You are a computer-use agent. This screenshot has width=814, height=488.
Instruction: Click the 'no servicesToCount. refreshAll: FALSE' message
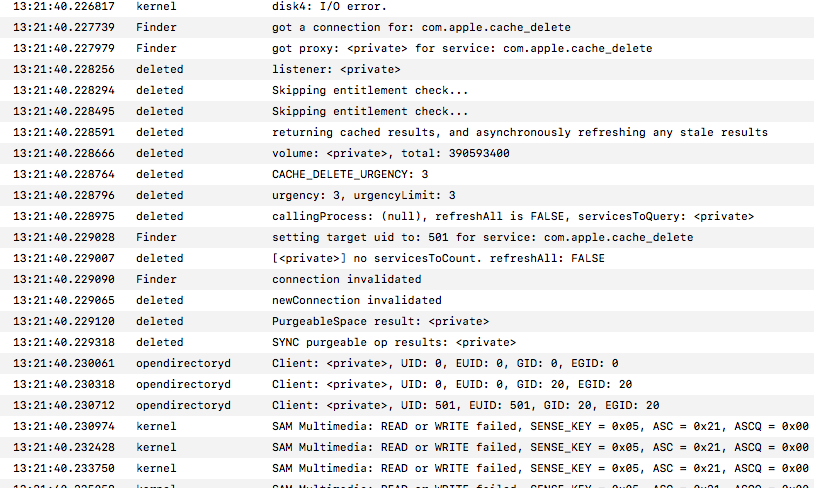pyautogui.click(x=438, y=258)
